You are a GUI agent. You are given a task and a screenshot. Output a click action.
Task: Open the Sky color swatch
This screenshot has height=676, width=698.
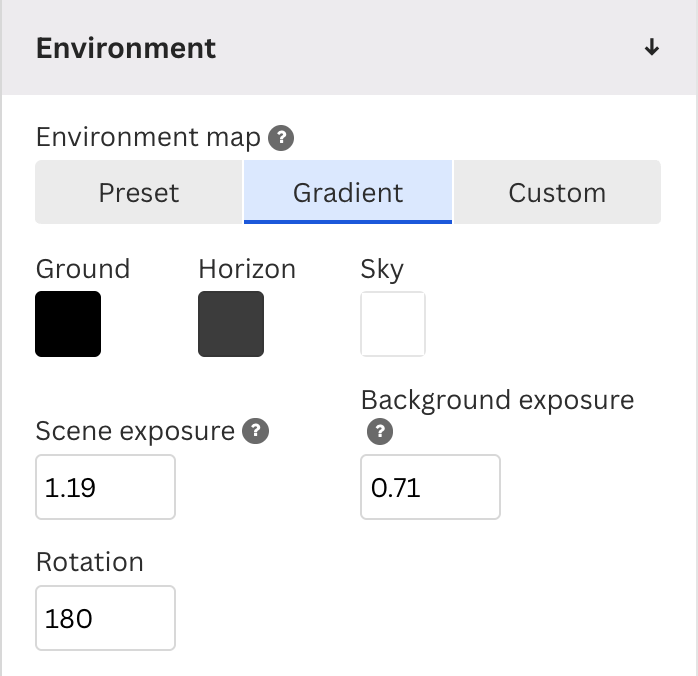(393, 324)
